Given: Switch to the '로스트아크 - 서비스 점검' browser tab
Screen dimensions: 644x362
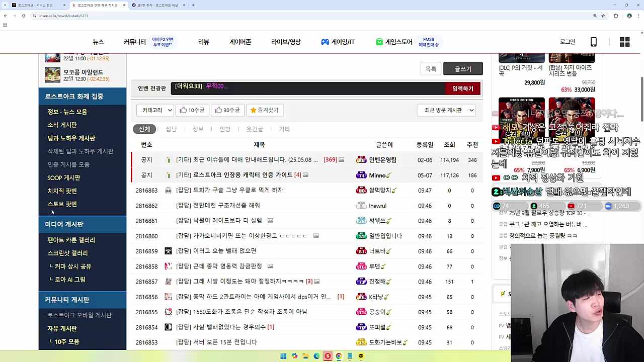Looking at the screenshot, I should click(35, 5).
